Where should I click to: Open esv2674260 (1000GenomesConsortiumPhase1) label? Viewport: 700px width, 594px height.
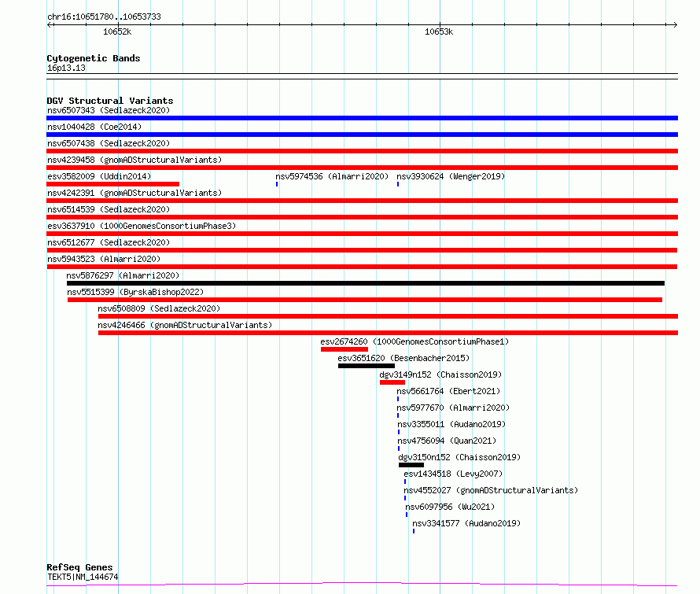point(414,341)
